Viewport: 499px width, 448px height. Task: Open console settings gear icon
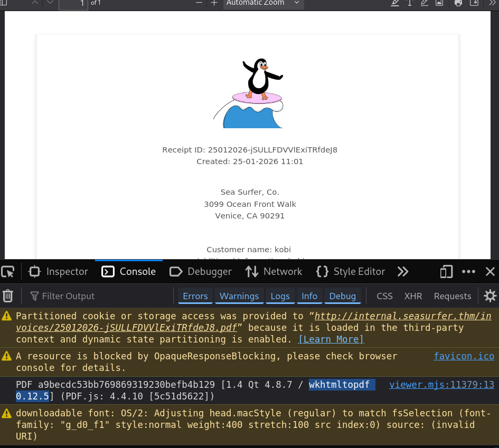pos(490,296)
